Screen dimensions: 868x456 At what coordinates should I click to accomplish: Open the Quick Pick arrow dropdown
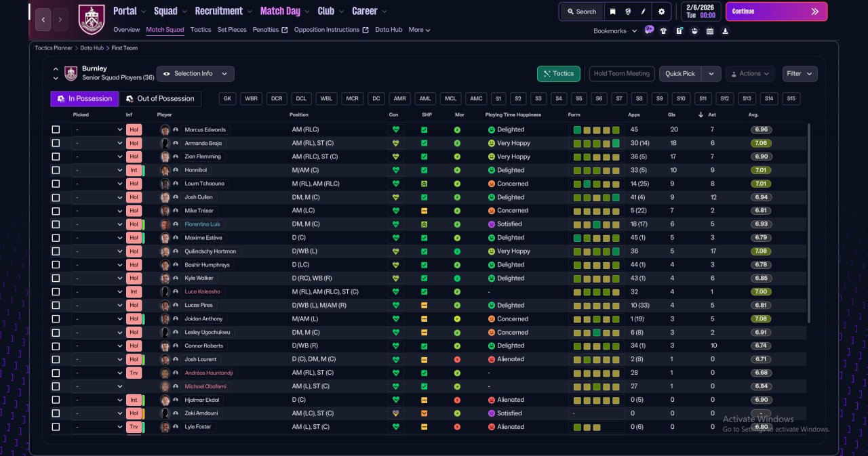point(711,74)
